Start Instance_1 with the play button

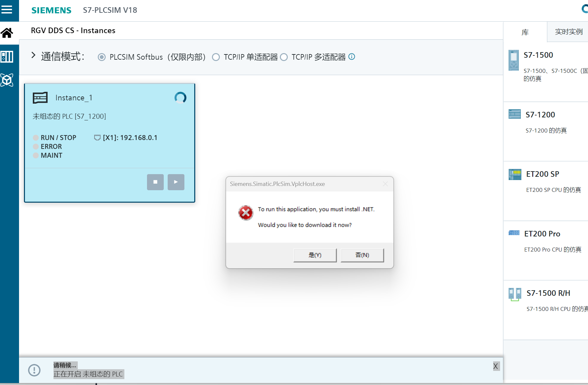176,182
